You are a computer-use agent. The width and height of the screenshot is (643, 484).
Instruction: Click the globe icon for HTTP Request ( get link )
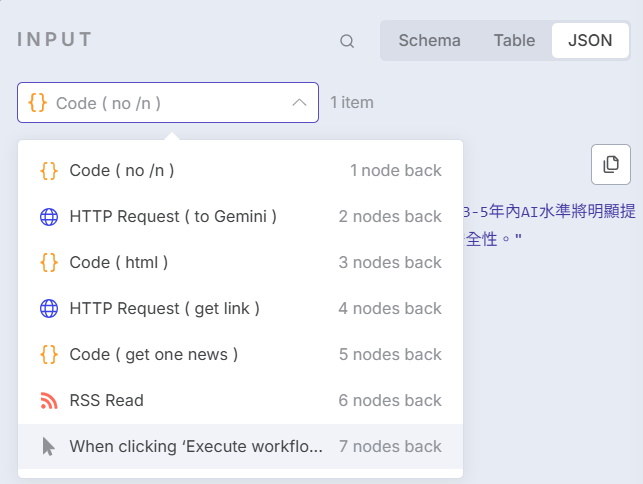point(49,308)
